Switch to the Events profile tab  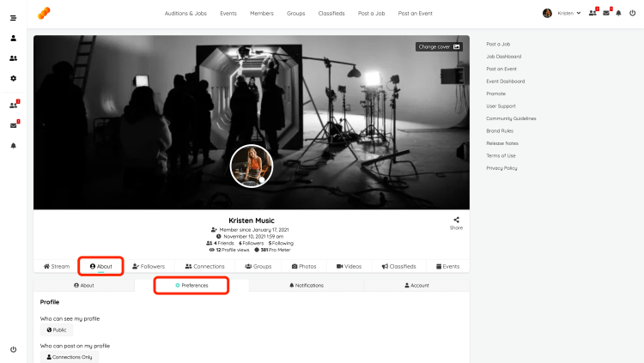[447, 267]
